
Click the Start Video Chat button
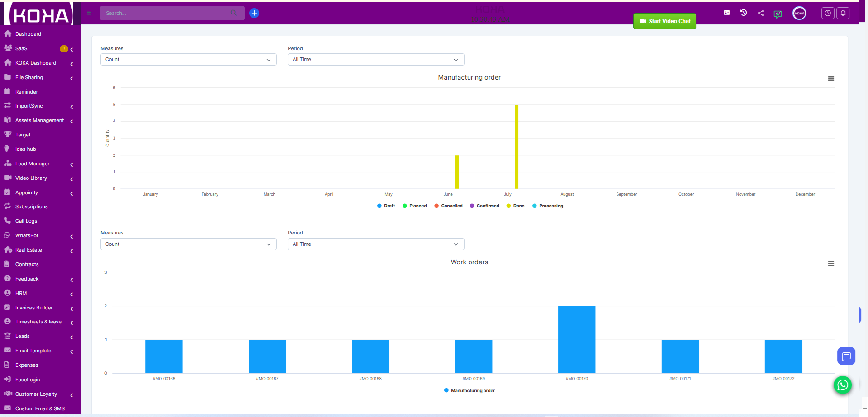[x=664, y=21]
